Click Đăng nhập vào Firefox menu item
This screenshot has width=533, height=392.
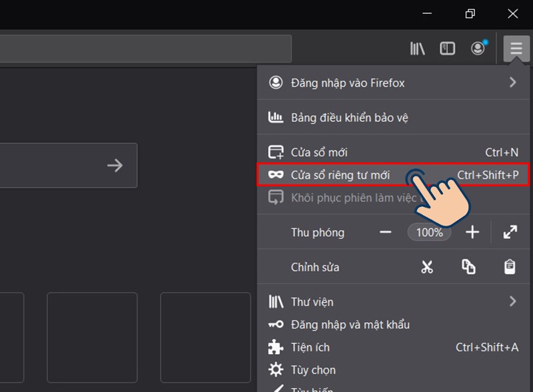(393, 83)
